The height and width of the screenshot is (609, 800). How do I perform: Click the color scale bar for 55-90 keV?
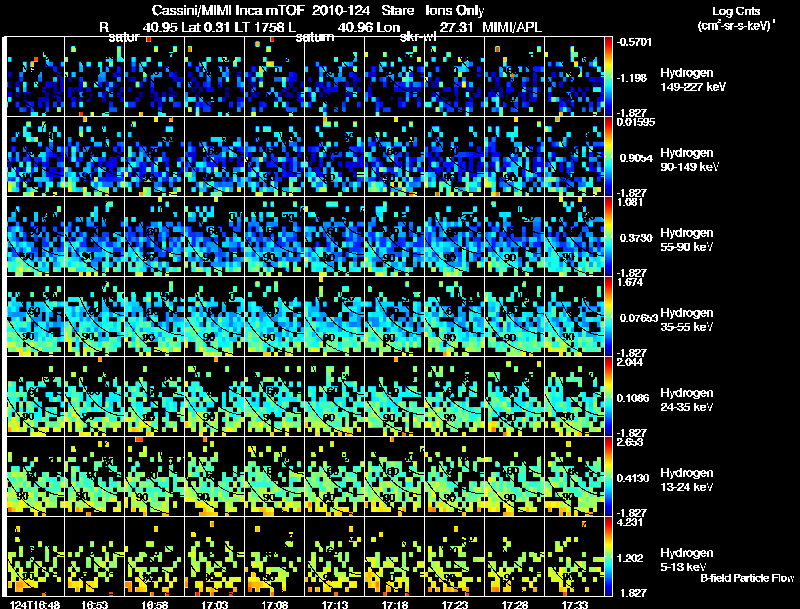[x=608, y=237]
